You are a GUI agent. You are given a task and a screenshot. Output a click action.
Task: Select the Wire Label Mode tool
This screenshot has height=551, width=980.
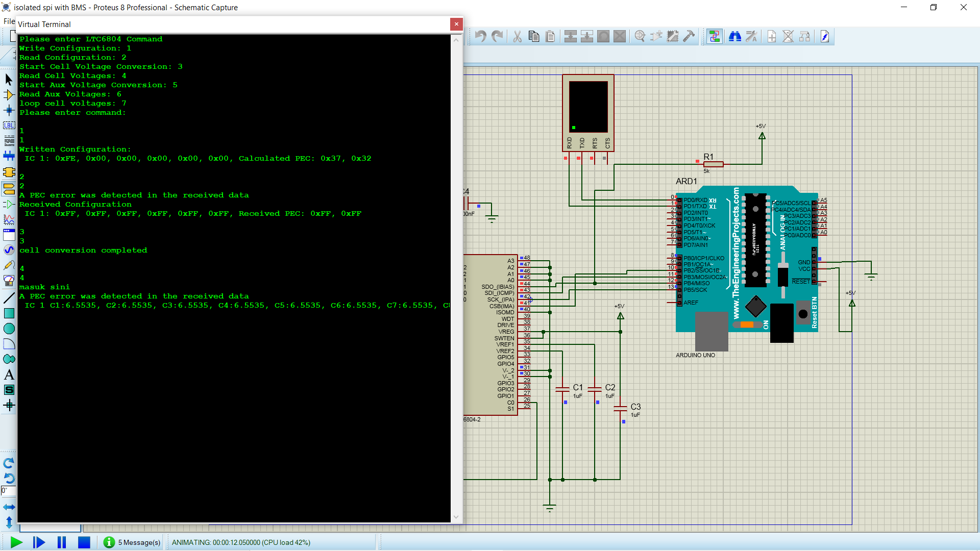pyautogui.click(x=9, y=126)
